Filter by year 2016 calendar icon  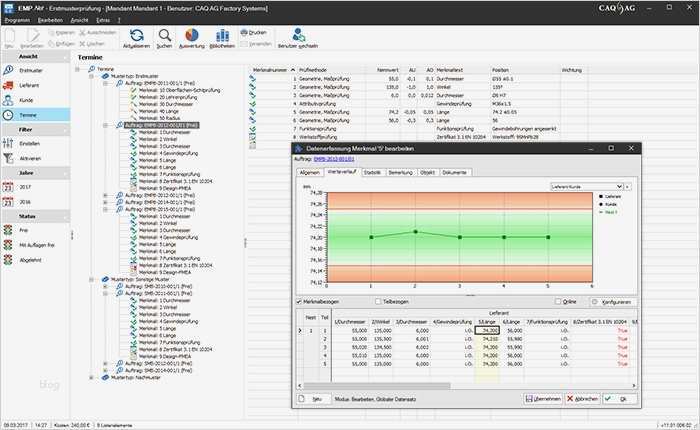tap(8, 202)
